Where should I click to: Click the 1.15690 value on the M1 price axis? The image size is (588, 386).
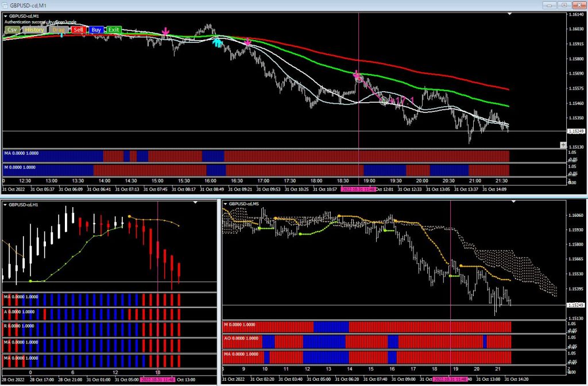(x=575, y=74)
